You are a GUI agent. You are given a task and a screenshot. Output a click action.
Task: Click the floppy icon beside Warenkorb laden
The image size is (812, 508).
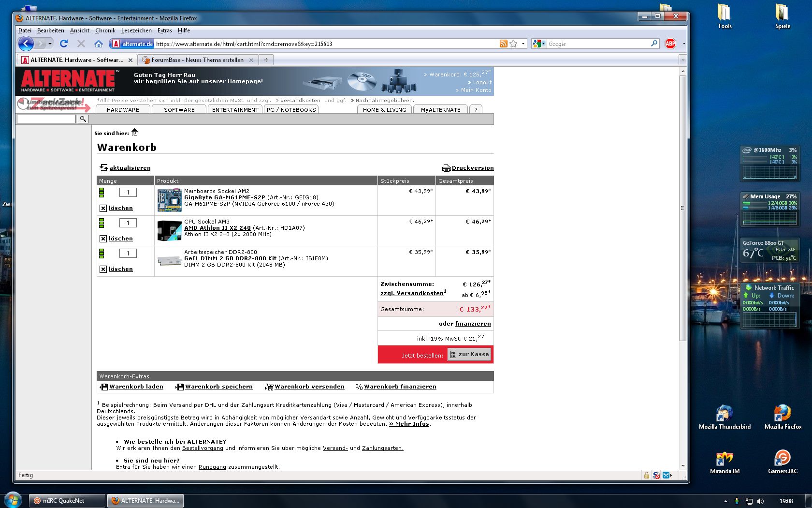click(104, 387)
